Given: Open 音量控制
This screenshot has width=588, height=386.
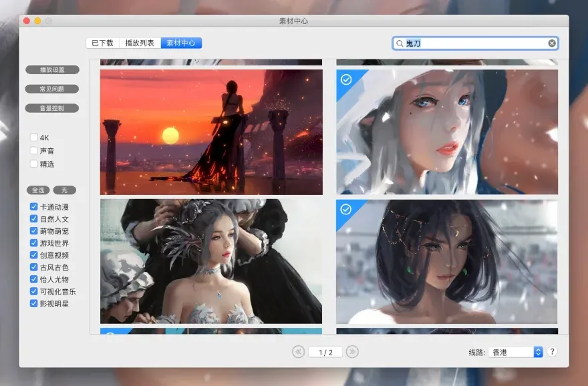Looking at the screenshot, I should [x=52, y=108].
